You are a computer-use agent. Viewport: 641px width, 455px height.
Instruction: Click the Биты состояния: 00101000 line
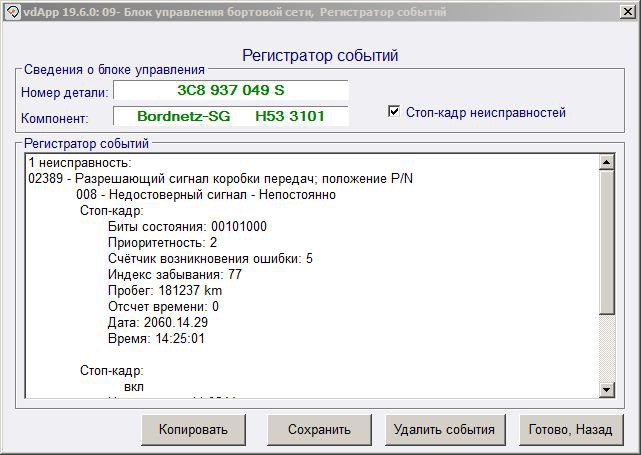click(186, 226)
